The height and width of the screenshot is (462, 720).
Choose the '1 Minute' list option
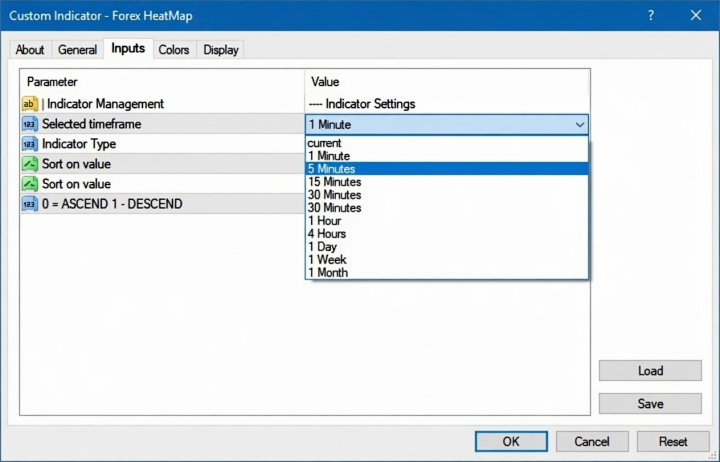coord(446,156)
